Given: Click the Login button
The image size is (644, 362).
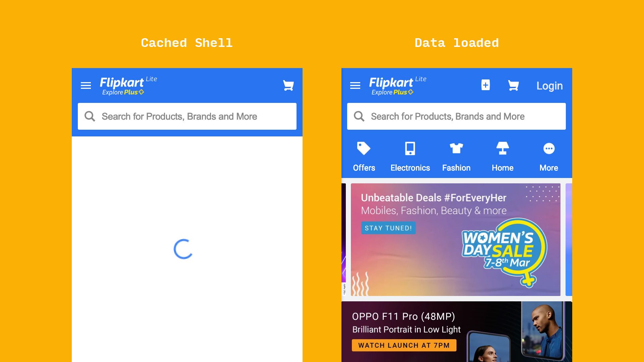Looking at the screenshot, I should [x=549, y=85].
